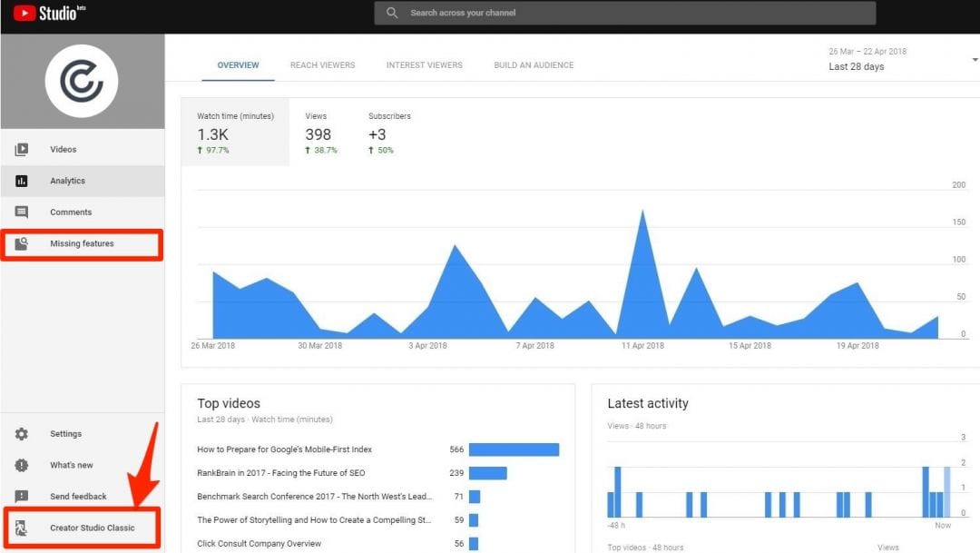Select the Views metric card
This screenshot has height=553, width=980.
tap(320, 133)
